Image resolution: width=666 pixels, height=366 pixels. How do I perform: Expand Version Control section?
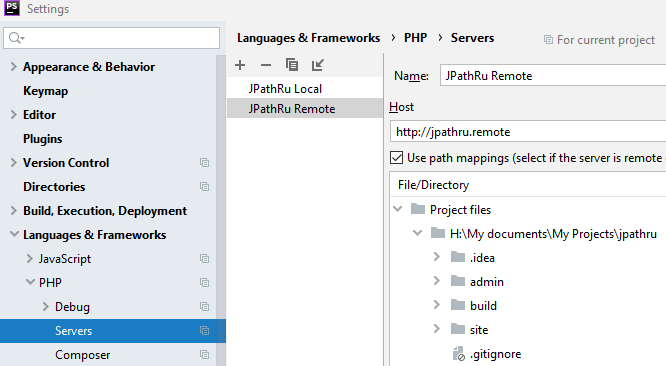(x=14, y=163)
